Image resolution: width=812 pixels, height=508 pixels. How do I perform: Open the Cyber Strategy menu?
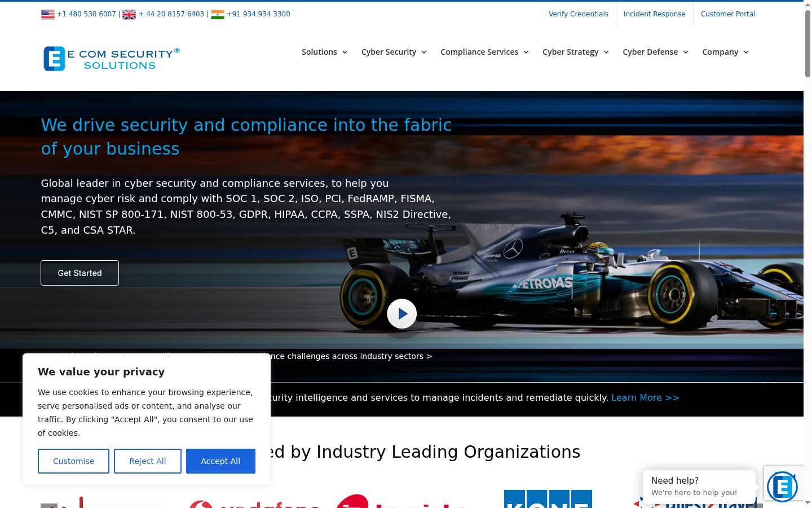tap(571, 52)
